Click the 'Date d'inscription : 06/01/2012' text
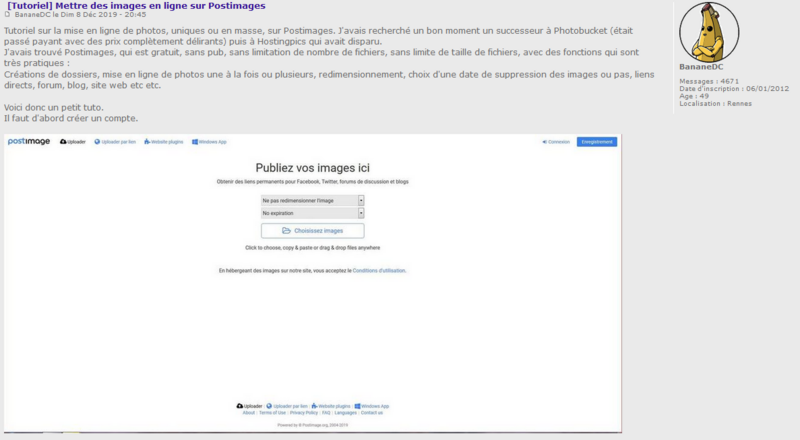Screen dimensions: 800x440 point(734,89)
